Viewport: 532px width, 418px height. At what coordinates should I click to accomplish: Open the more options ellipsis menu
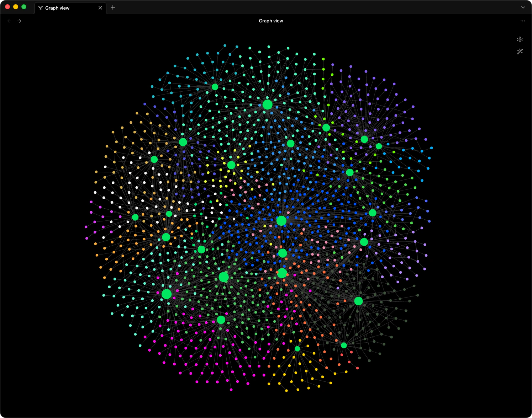click(523, 21)
